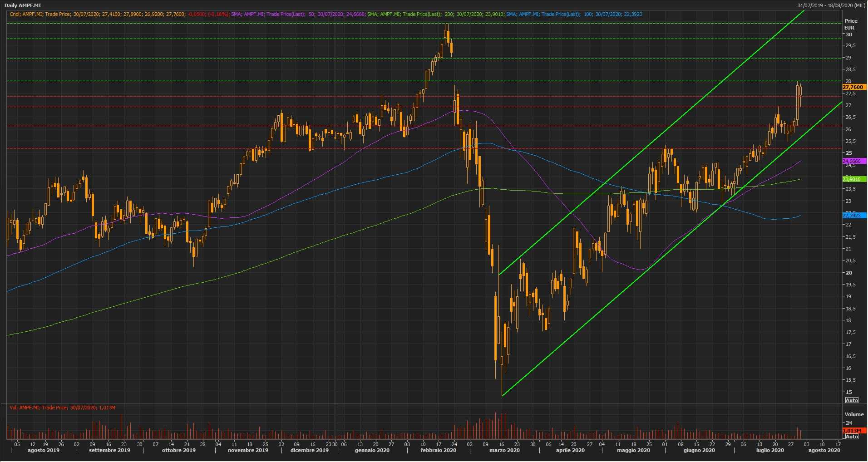Click the blue 22,3923 SMA value tag

(x=854, y=216)
